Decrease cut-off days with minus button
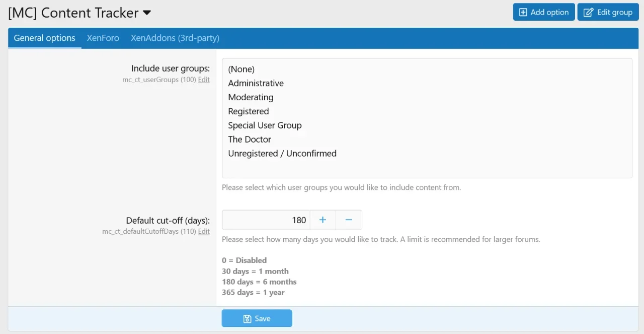Viewport: 644px width, 334px height. tap(349, 220)
